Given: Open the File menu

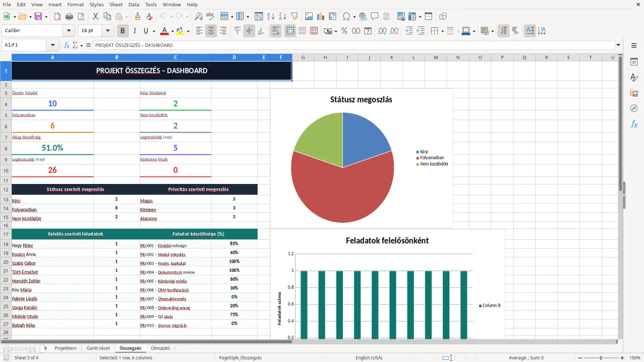Looking at the screenshot, I should (7, 4).
